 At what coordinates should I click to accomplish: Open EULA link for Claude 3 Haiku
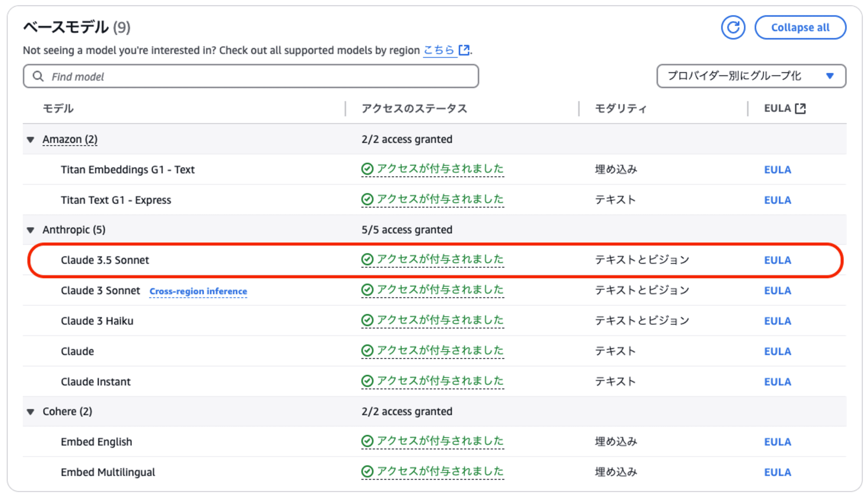777,321
